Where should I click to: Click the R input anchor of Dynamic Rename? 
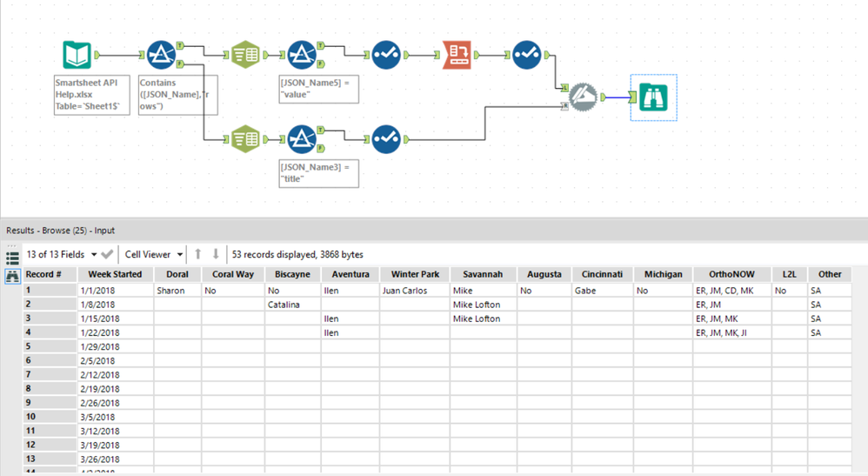click(x=564, y=106)
